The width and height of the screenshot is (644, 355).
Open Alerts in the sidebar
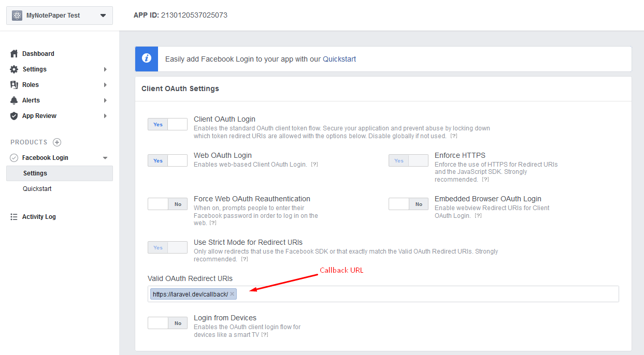31,100
